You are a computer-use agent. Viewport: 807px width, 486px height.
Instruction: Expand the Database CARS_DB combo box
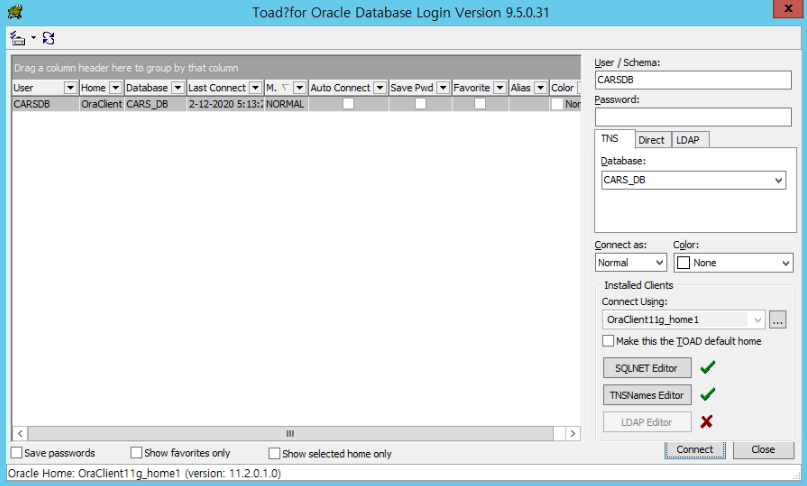coord(778,180)
